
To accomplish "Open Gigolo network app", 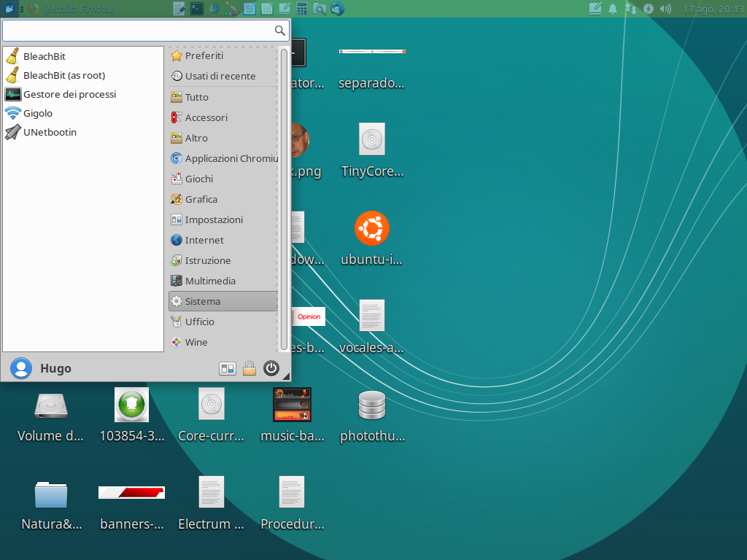I will point(83,113).
